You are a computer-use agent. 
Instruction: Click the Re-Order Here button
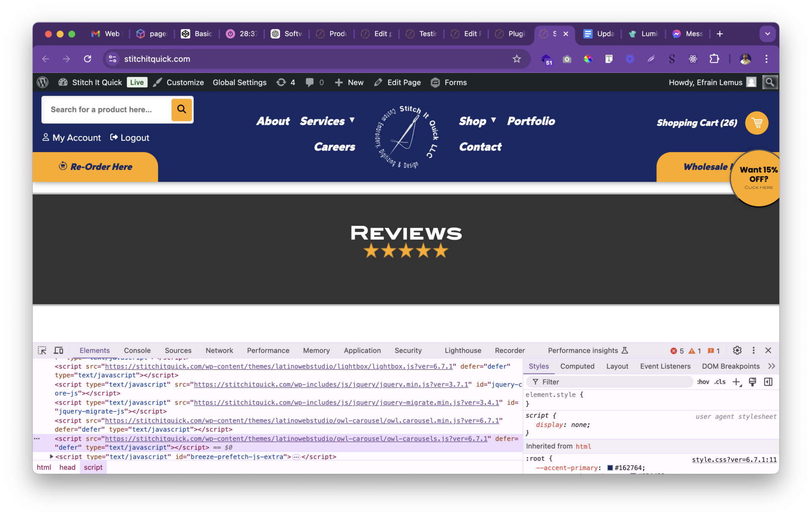tap(95, 167)
